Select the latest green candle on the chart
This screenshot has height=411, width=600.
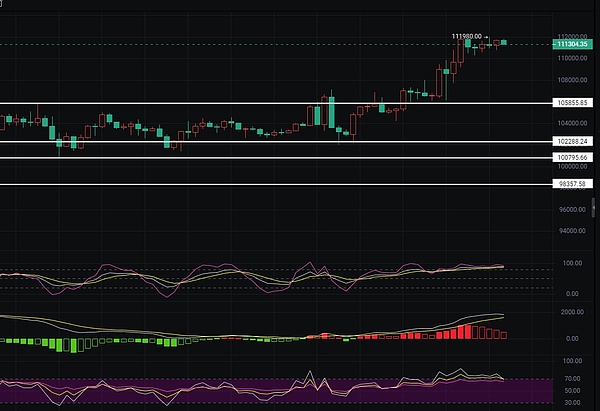[x=504, y=42]
